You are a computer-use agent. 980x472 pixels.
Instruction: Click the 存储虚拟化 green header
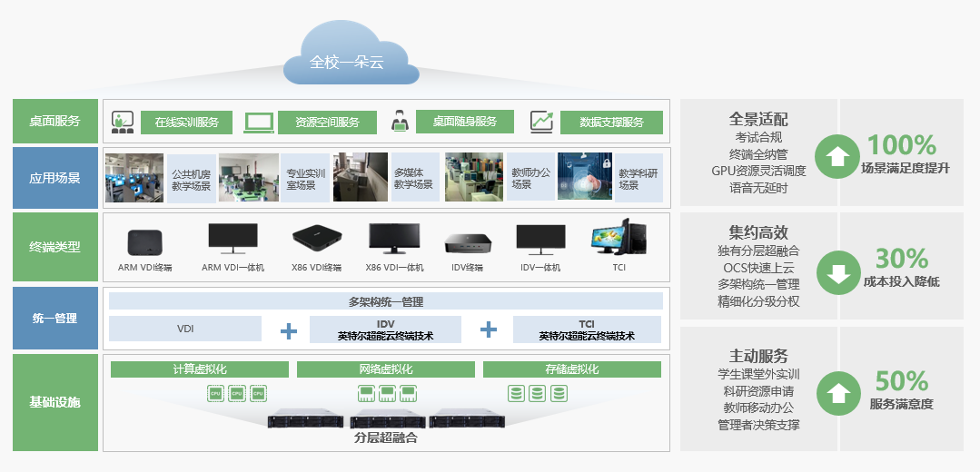(x=572, y=369)
